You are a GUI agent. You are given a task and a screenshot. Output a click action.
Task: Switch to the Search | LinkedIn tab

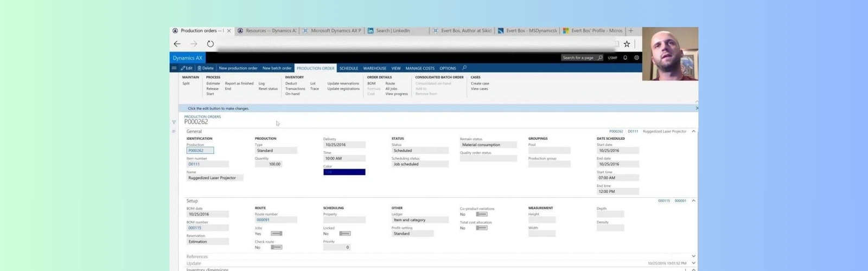pyautogui.click(x=397, y=31)
